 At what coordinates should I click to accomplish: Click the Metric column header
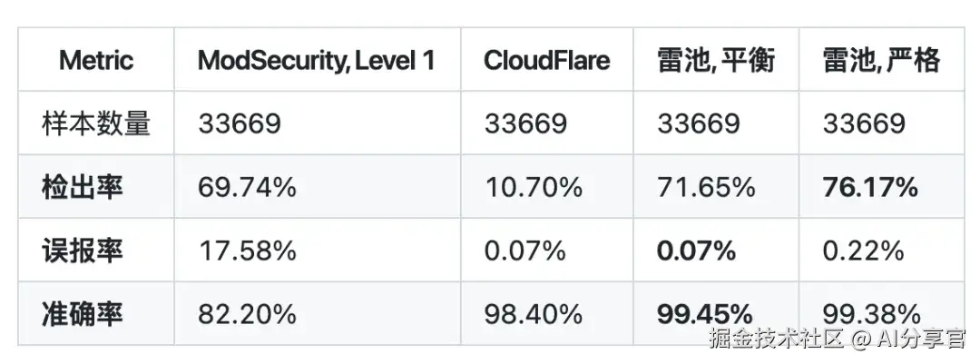click(96, 61)
